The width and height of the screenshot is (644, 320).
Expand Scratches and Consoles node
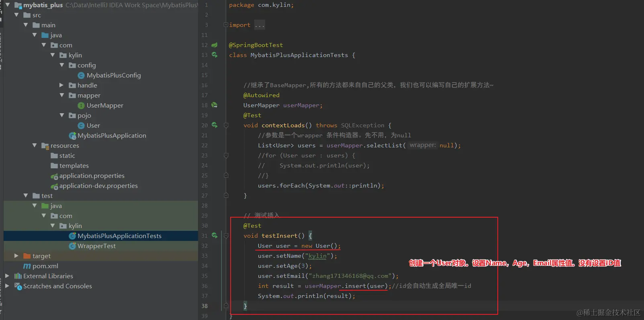7,286
